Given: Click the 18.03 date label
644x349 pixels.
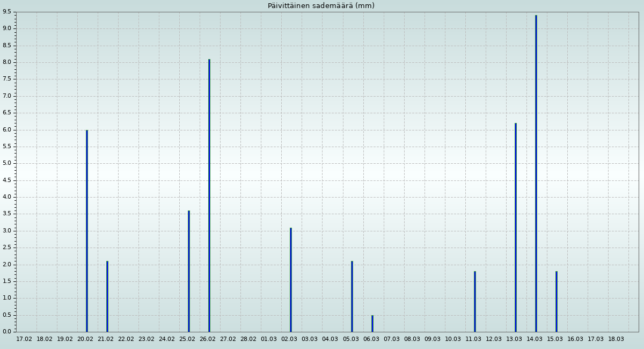Looking at the screenshot, I should (x=616, y=339).
